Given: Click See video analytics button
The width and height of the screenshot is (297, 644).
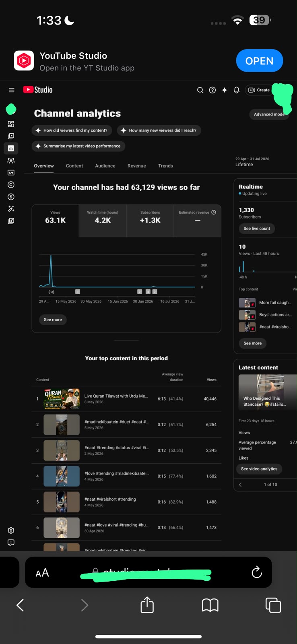Looking at the screenshot, I should coord(259,469).
